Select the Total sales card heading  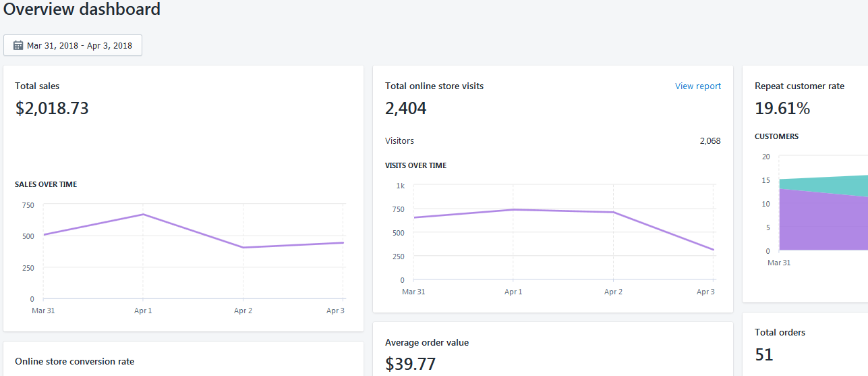point(37,86)
